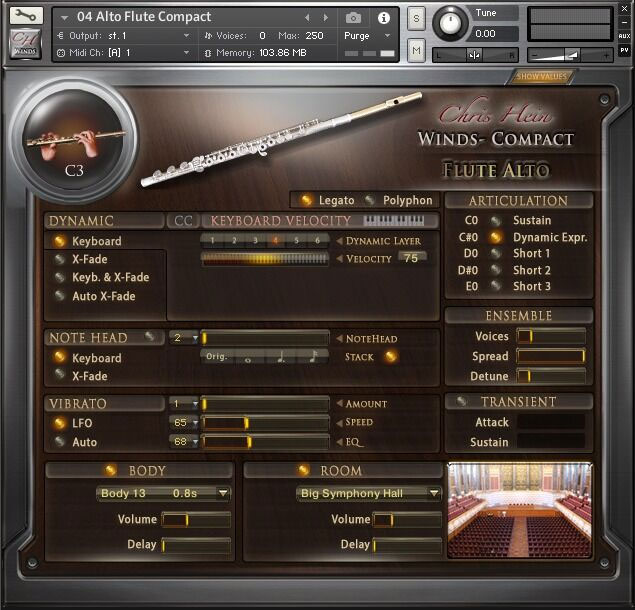
Task: Select the Short 1 articulation
Action: point(495,254)
